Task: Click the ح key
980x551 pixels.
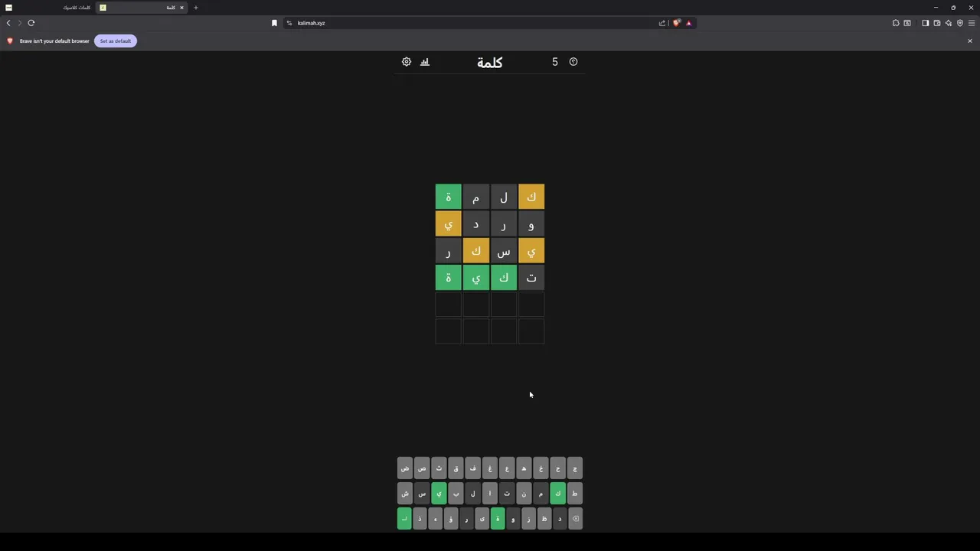Action: click(x=557, y=468)
